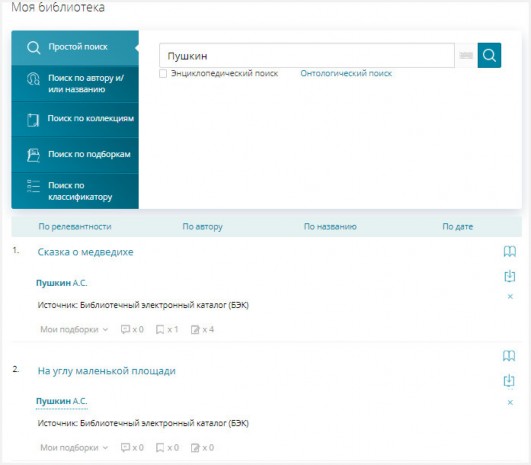Remove Сказка о медведихе from library
This screenshot has height=465, width=531.
510,297
